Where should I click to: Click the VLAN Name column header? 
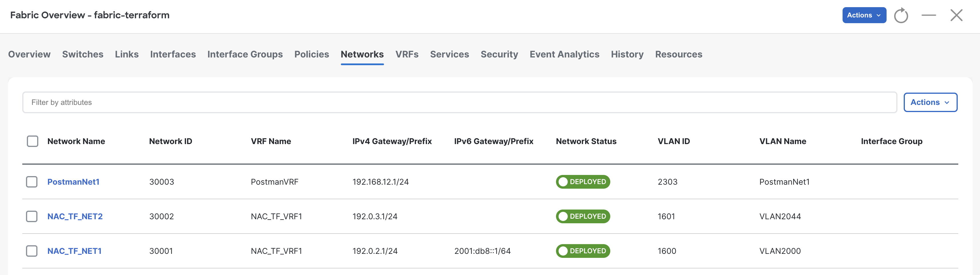tap(783, 141)
